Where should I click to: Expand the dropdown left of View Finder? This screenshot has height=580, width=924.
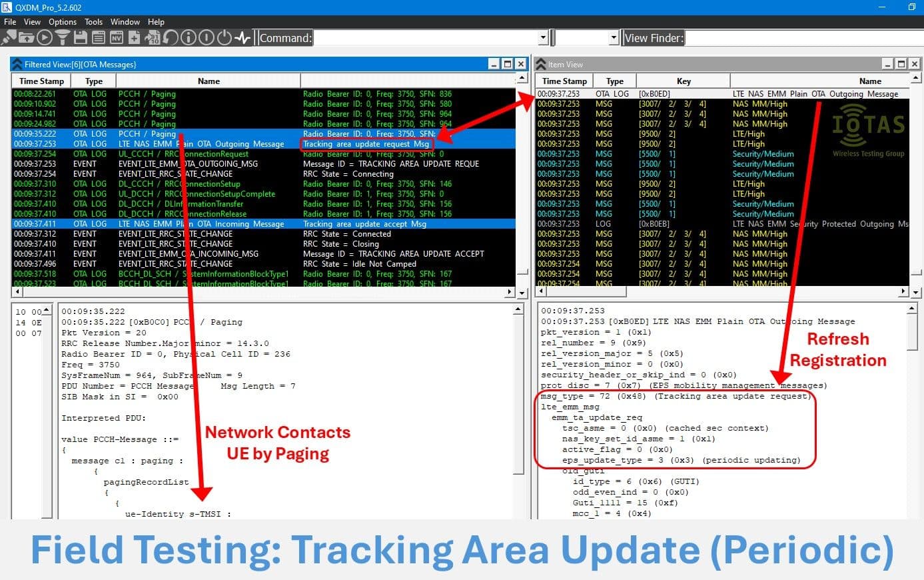click(614, 38)
